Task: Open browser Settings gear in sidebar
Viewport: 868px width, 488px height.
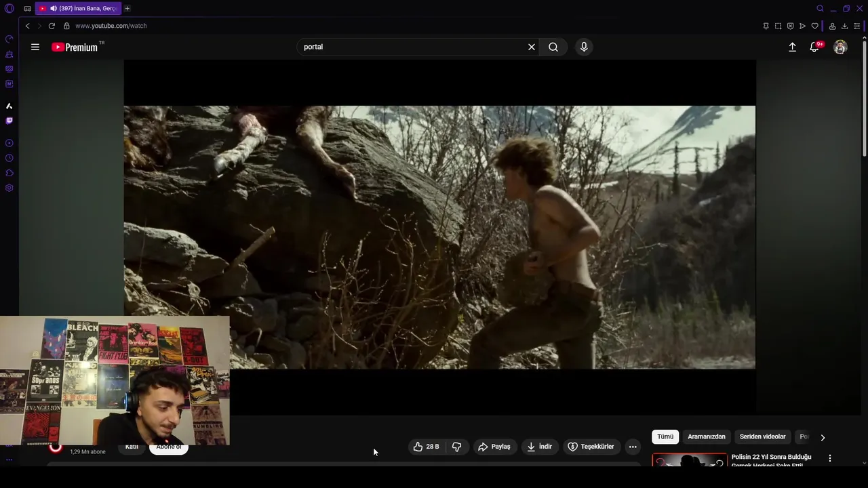Action: pos(9,188)
